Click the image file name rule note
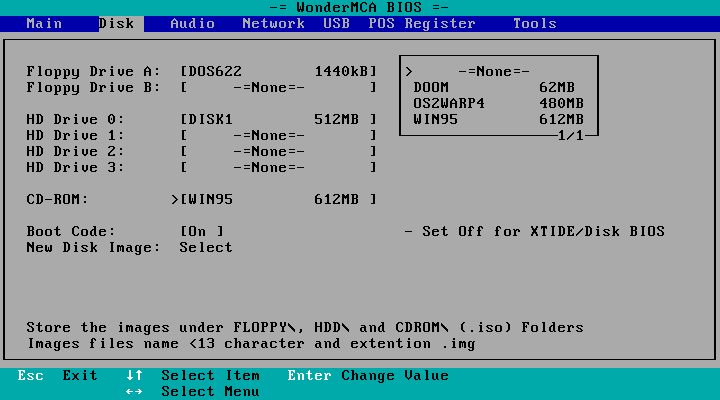The height and width of the screenshot is (400, 720). [x=251, y=344]
